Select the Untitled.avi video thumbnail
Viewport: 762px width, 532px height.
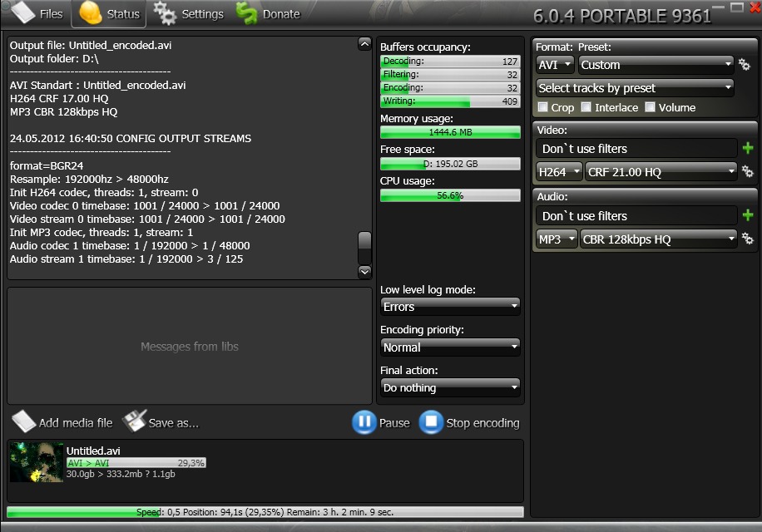pyautogui.click(x=37, y=462)
